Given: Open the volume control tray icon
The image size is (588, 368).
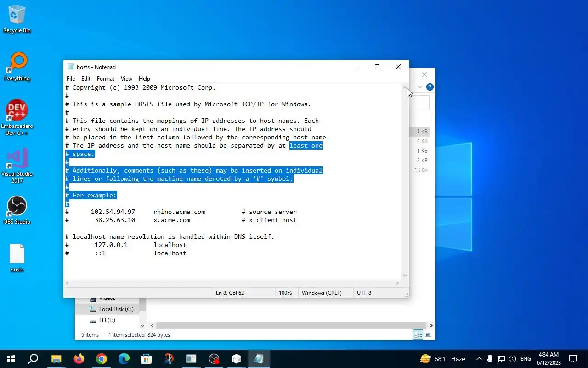Looking at the screenshot, I should click(x=512, y=359).
